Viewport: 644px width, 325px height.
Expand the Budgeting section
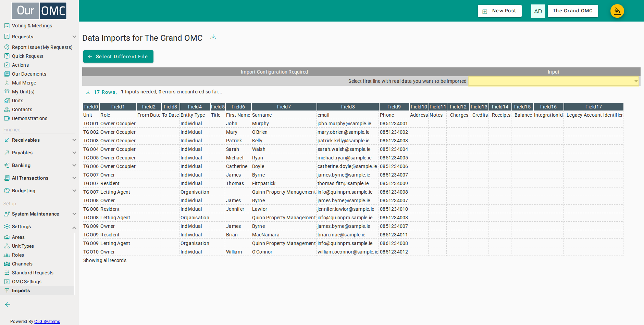click(74, 191)
